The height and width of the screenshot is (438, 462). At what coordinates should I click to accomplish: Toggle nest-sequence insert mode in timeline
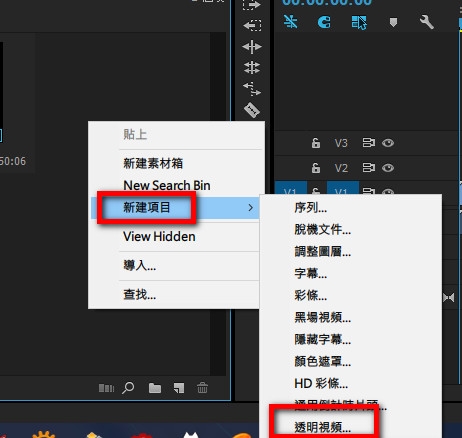pyautogui.click(x=290, y=22)
